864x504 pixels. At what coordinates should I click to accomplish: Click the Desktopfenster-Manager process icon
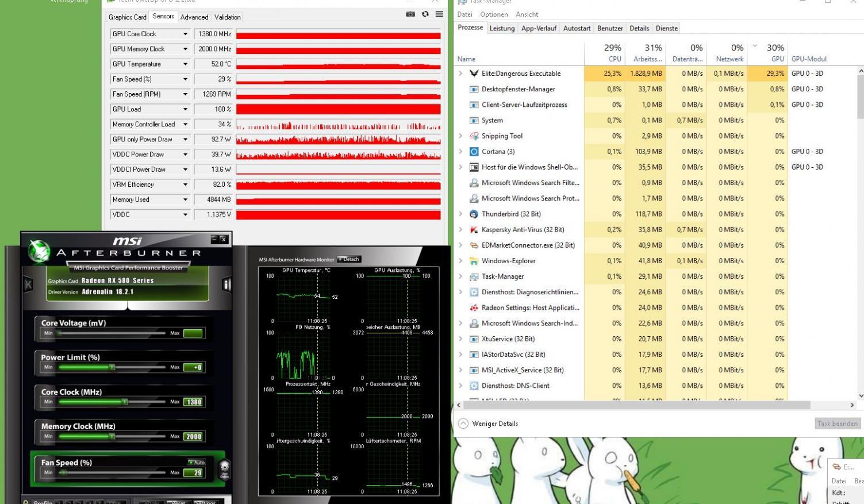point(474,89)
